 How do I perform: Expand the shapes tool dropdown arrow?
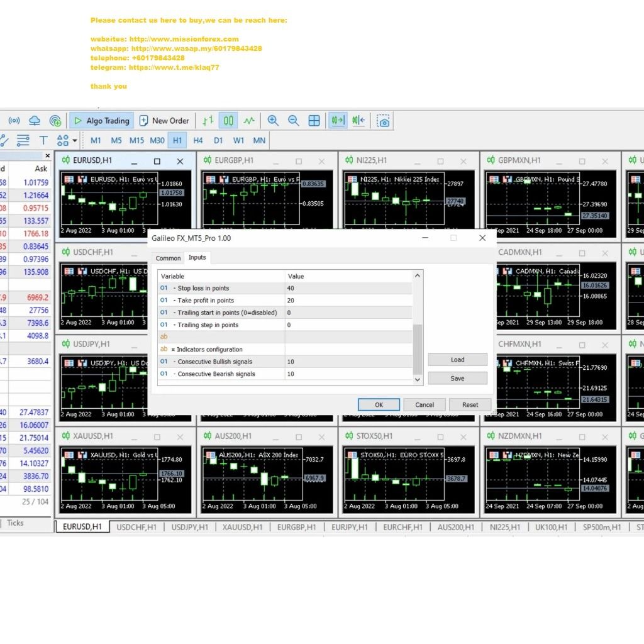click(75, 140)
